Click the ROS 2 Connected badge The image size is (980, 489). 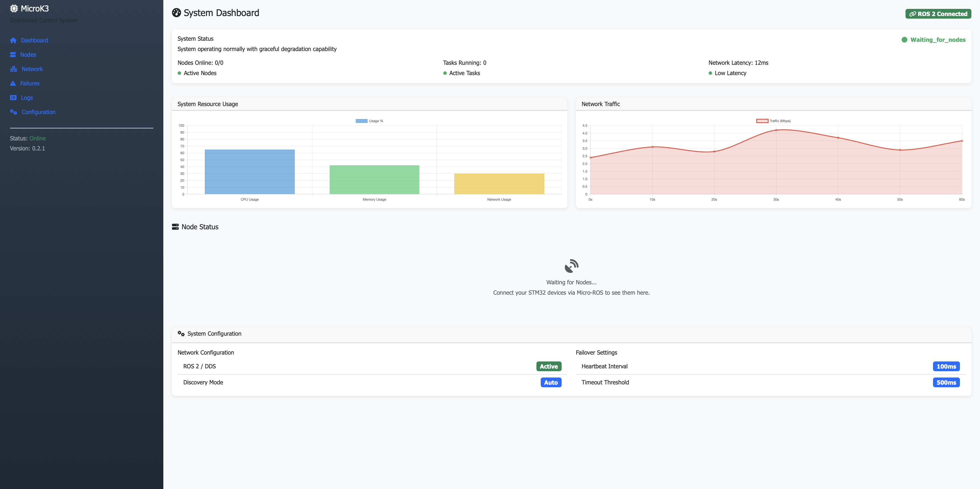[938, 14]
